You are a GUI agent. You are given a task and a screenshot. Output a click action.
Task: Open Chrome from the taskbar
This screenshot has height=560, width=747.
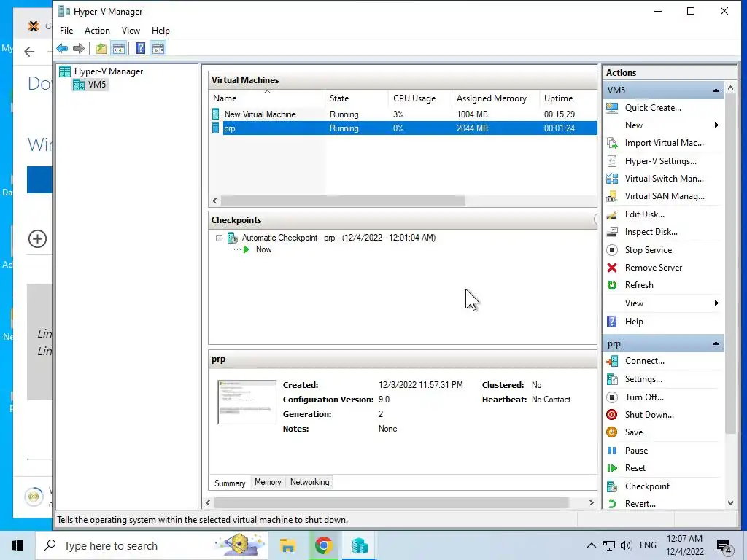click(x=323, y=545)
